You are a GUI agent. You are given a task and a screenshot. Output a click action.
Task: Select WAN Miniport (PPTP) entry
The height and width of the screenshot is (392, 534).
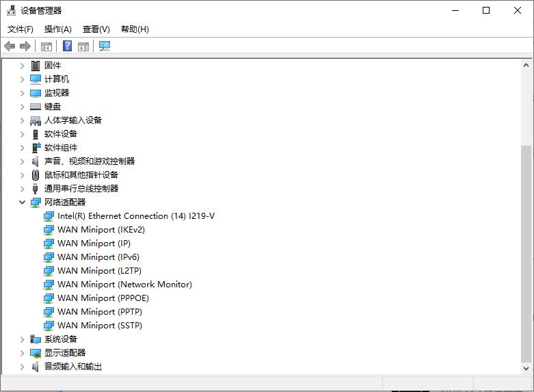pos(100,312)
